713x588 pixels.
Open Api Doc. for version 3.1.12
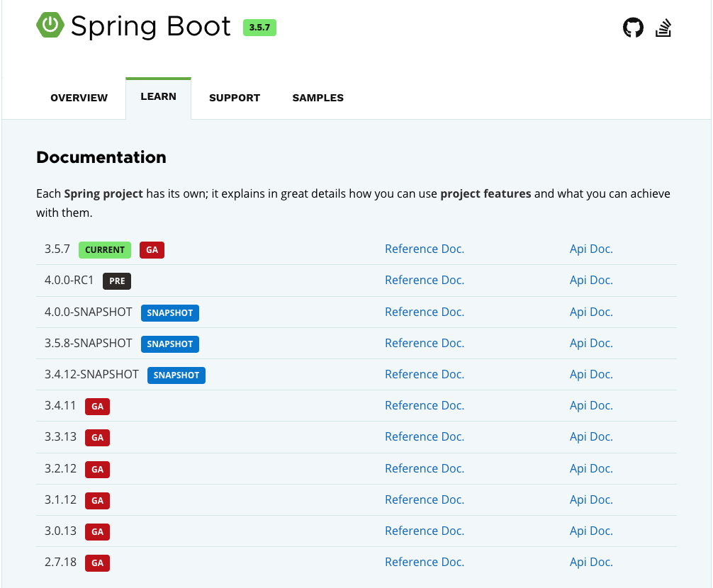[591, 500]
